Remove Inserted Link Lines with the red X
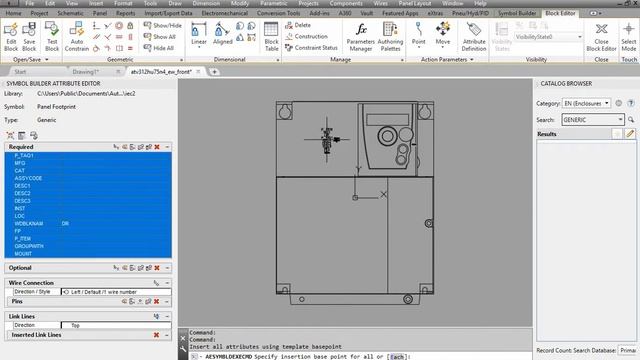This screenshot has width=640, height=360. (x=156, y=335)
